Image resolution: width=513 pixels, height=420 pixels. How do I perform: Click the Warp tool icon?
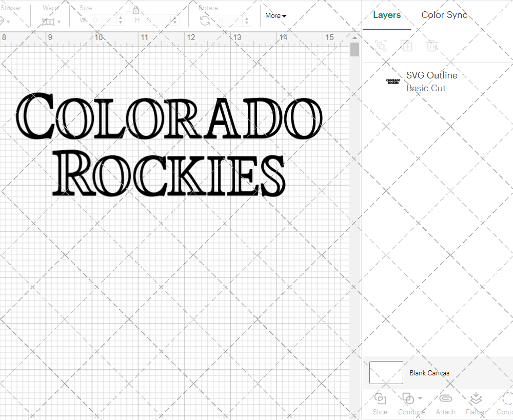[x=48, y=22]
